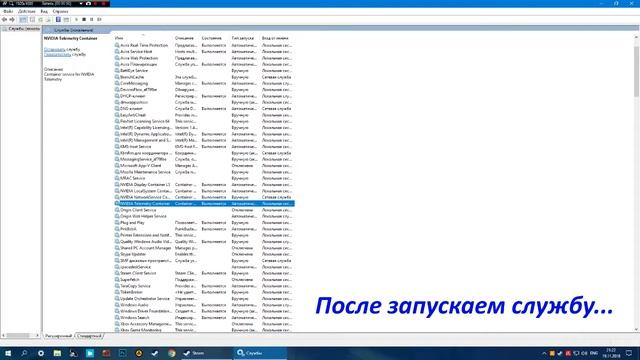
Task: Select the Avira Service Host row
Action: 204,52
